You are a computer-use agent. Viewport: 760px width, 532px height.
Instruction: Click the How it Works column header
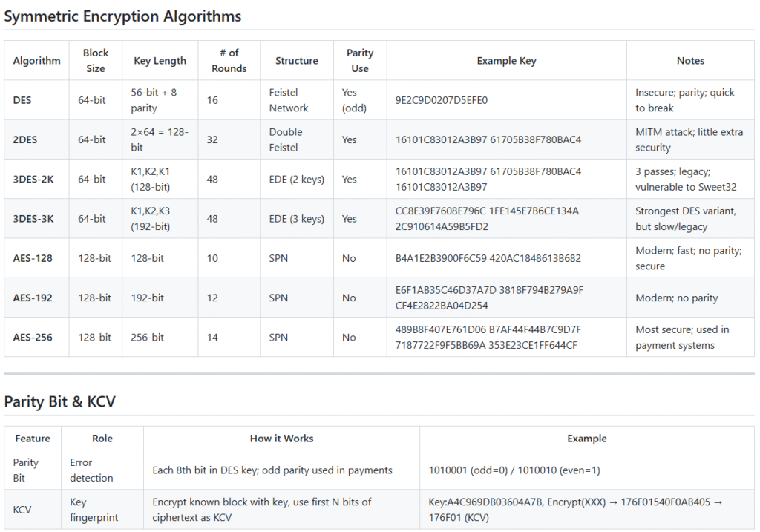click(x=281, y=439)
